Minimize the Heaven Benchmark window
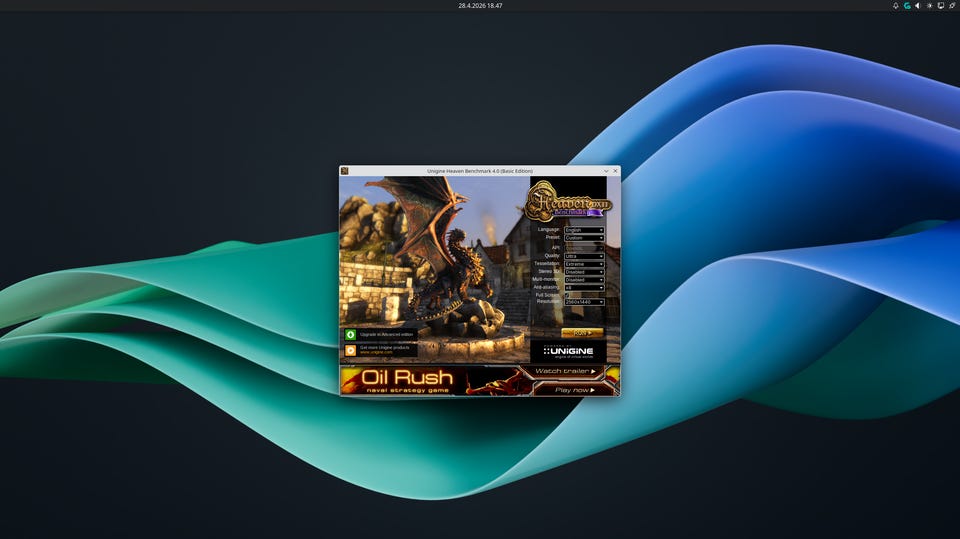 point(606,171)
